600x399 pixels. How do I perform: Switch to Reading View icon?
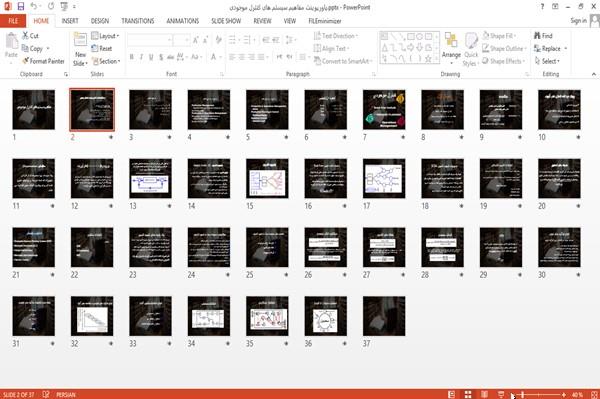click(484, 394)
